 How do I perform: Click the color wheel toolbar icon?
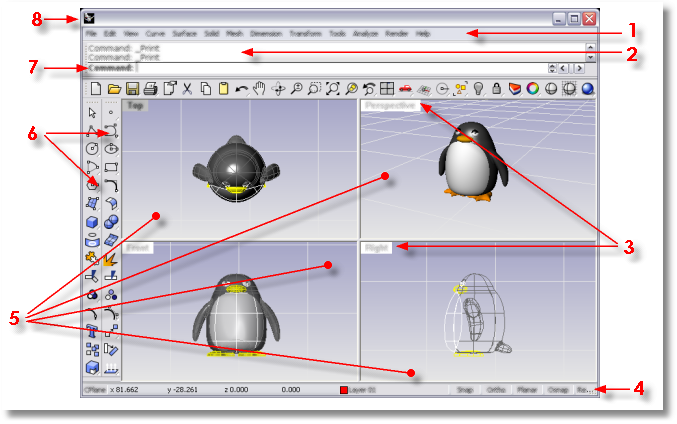click(533, 89)
